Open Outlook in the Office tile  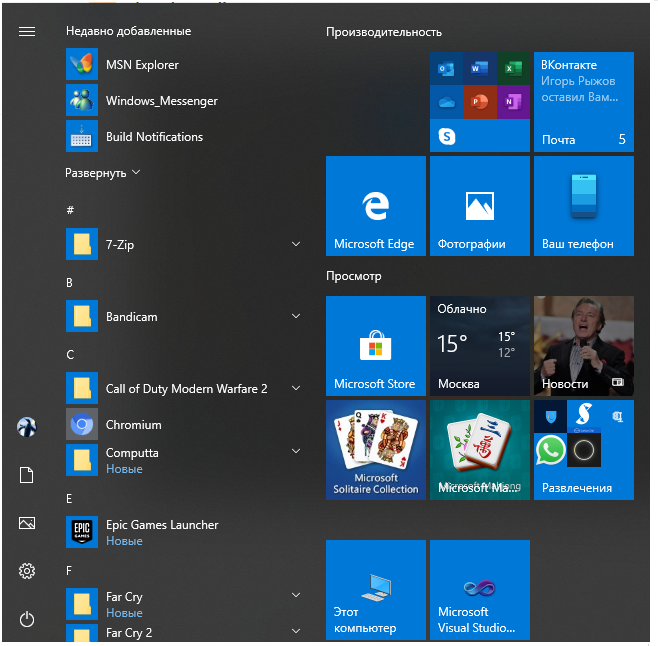coord(446,68)
